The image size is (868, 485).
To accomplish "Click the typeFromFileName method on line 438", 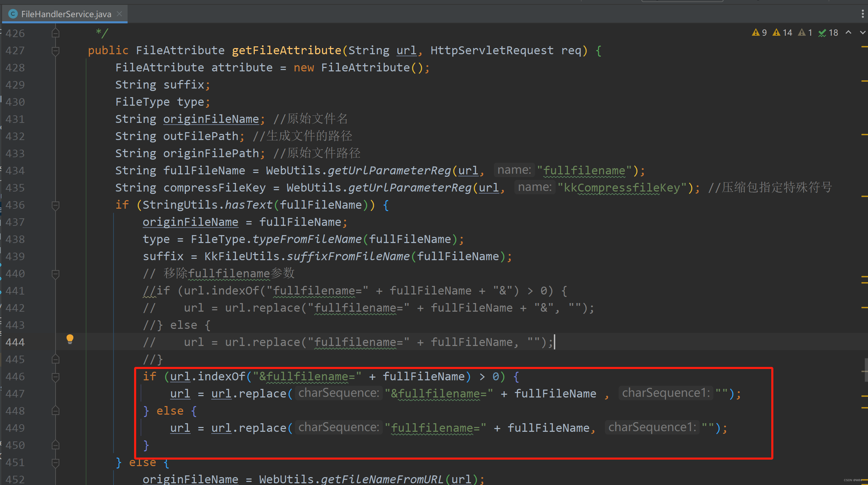I will pyautogui.click(x=307, y=239).
